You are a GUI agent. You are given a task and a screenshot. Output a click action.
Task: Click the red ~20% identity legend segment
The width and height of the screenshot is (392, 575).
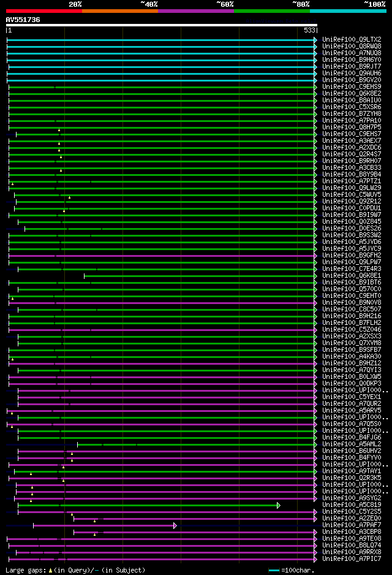click(x=44, y=11)
